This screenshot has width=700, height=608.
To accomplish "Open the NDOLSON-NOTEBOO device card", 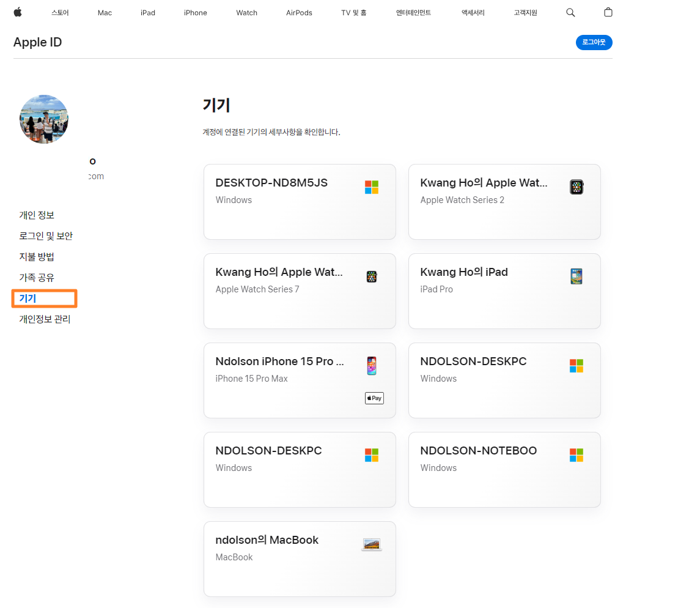I will (504, 470).
